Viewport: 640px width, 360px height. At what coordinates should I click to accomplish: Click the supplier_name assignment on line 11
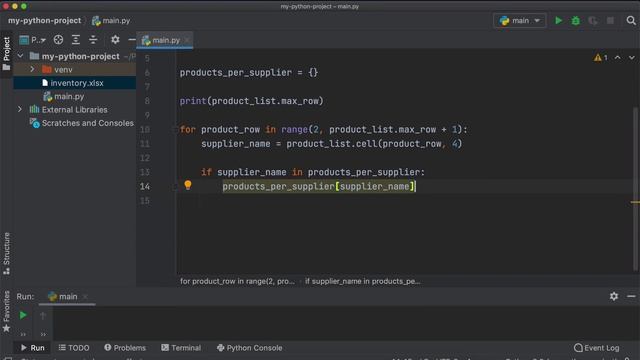coord(331,144)
